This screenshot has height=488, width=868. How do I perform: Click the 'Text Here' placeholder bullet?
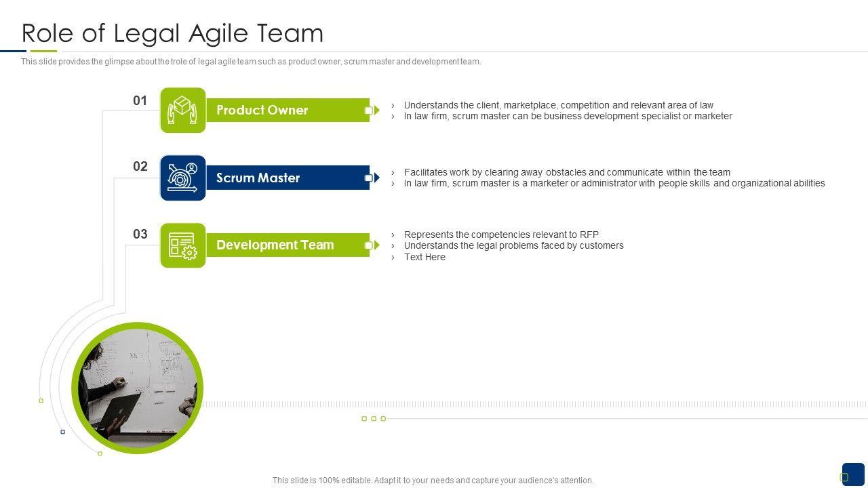point(425,258)
